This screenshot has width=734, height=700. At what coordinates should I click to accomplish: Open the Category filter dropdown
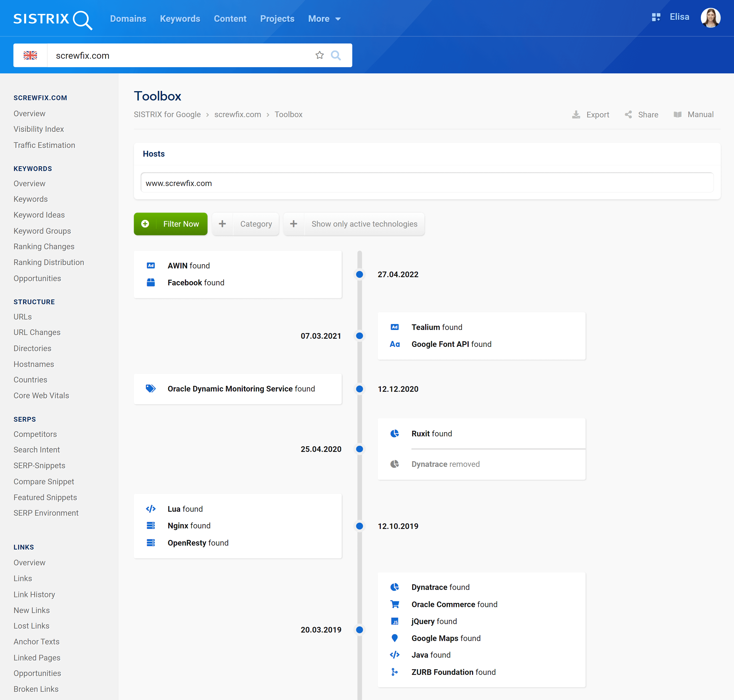[x=246, y=224]
